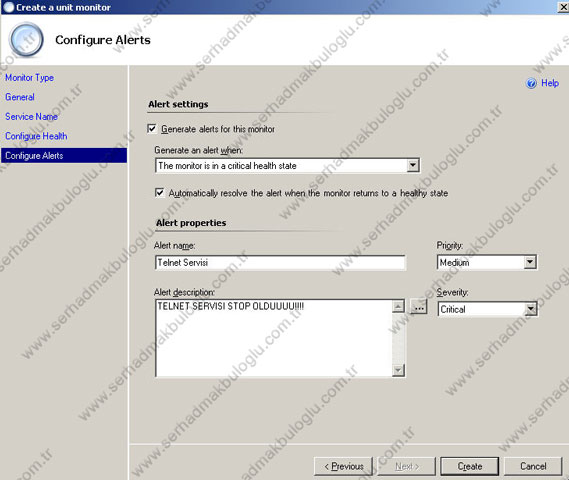Switch to Configure Health step
The height and width of the screenshot is (480, 569).
[x=36, y=136]
